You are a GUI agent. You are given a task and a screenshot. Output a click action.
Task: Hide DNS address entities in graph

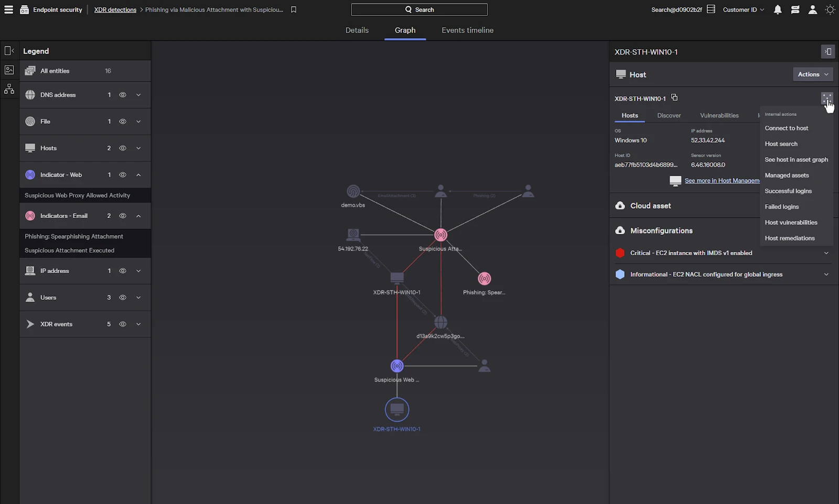[x=123, y=95]
